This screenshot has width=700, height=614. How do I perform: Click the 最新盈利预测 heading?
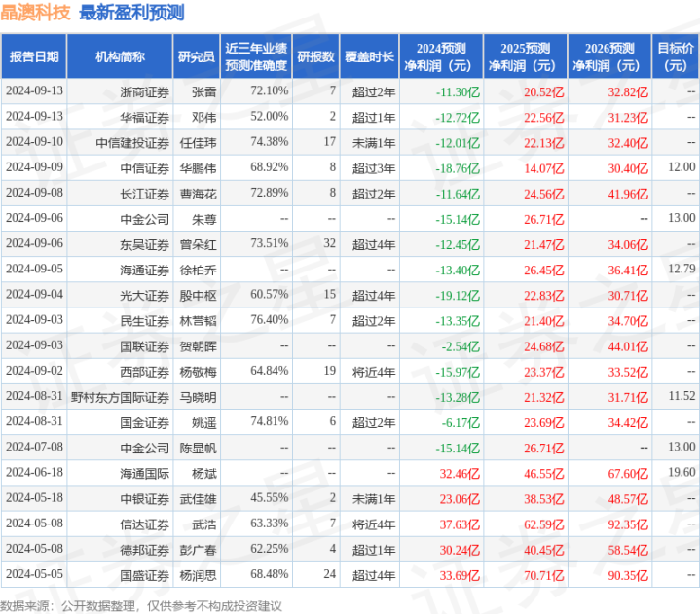click(131, 12)
